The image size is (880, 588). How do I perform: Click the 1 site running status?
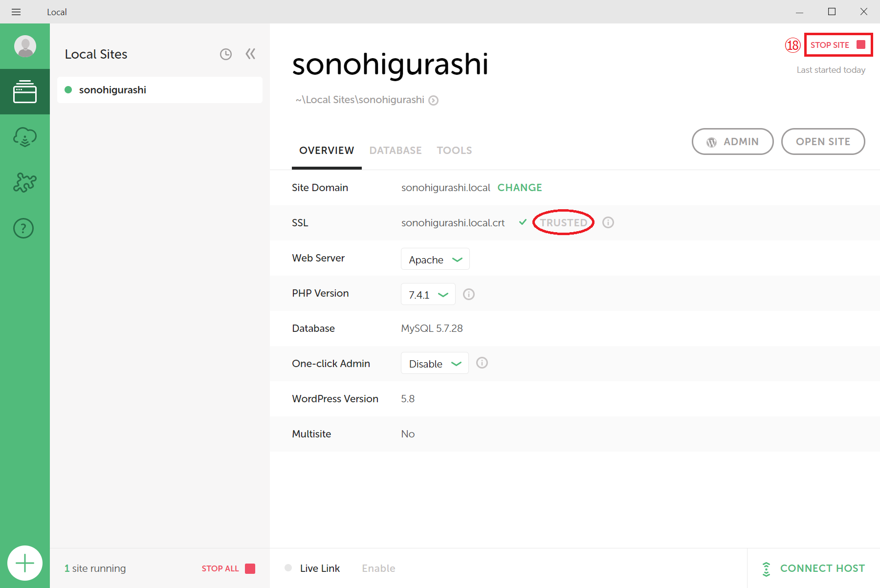[x=95, y=568]
